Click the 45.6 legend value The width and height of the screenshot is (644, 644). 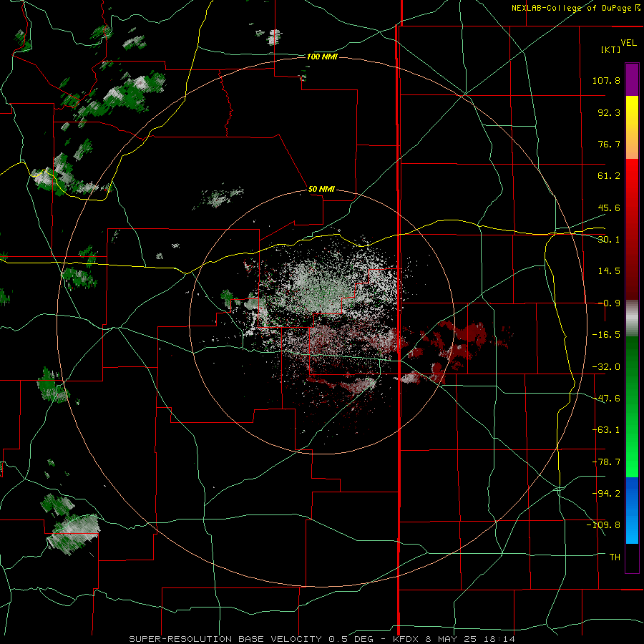609,208
